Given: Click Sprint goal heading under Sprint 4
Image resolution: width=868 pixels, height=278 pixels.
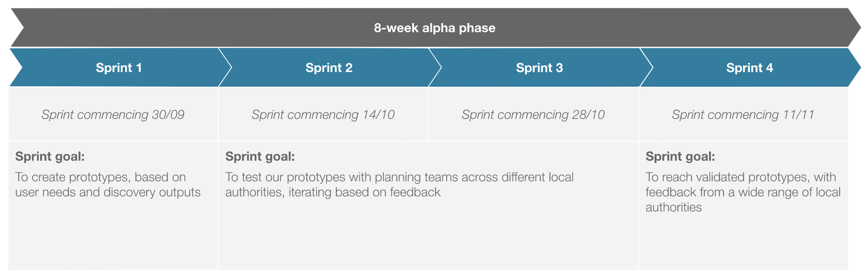Looking at the screenshot, I should coord(680,156).
